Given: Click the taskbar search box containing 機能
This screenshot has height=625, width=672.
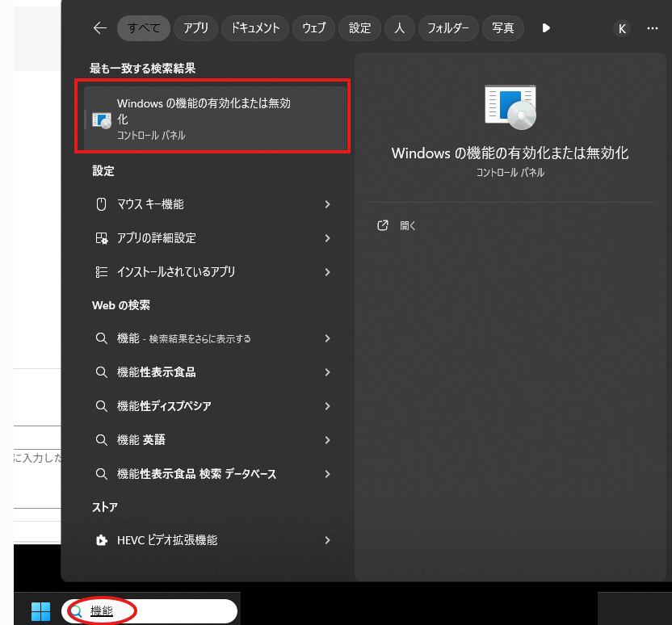Looking at the screenshot, I should tap(149, 610).
